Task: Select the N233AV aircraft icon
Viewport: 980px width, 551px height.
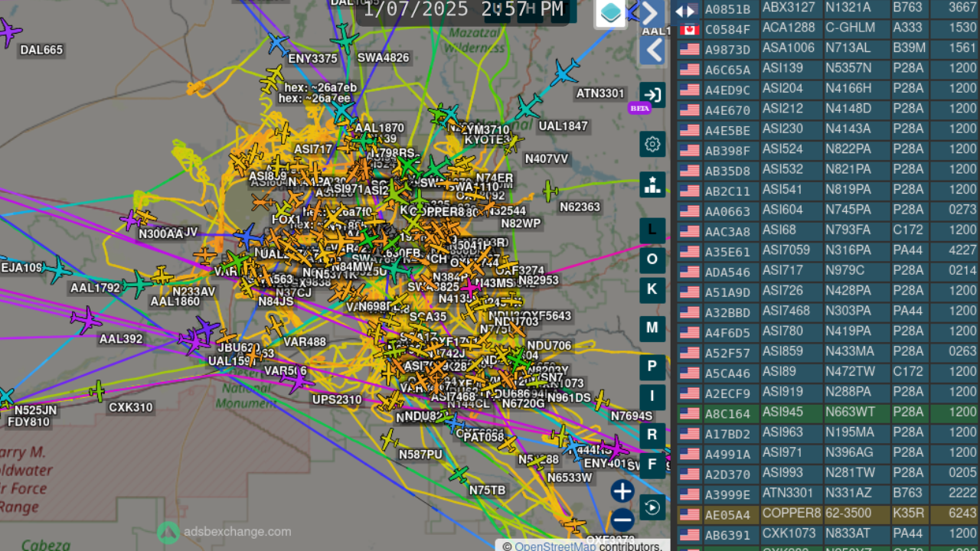Action: click(162, 275)
